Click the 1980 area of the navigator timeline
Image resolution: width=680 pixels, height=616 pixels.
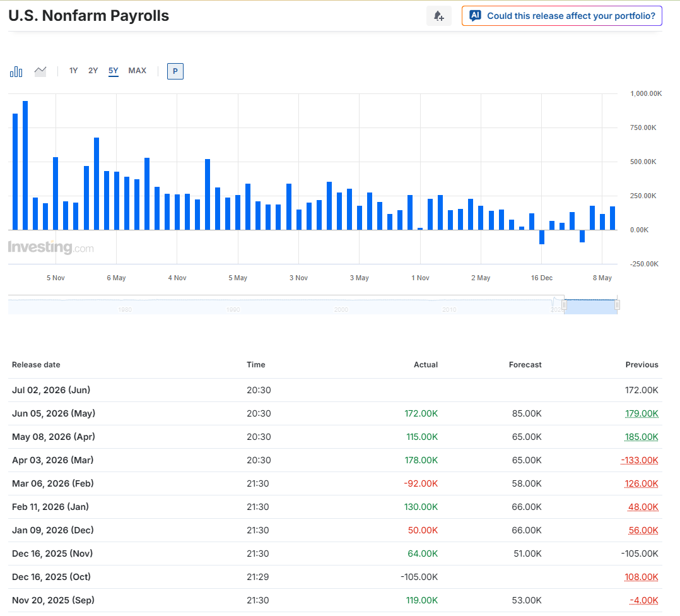(x=125, y=309)
